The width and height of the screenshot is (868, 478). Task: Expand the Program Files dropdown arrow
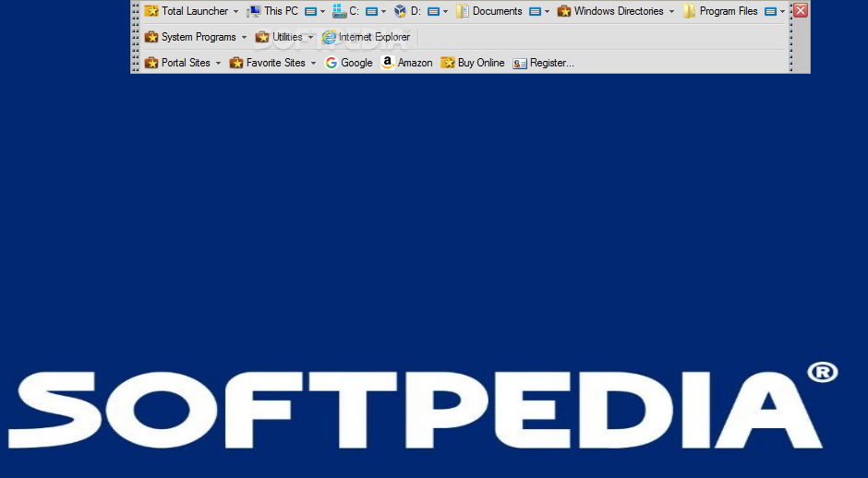tap(783, 12)
